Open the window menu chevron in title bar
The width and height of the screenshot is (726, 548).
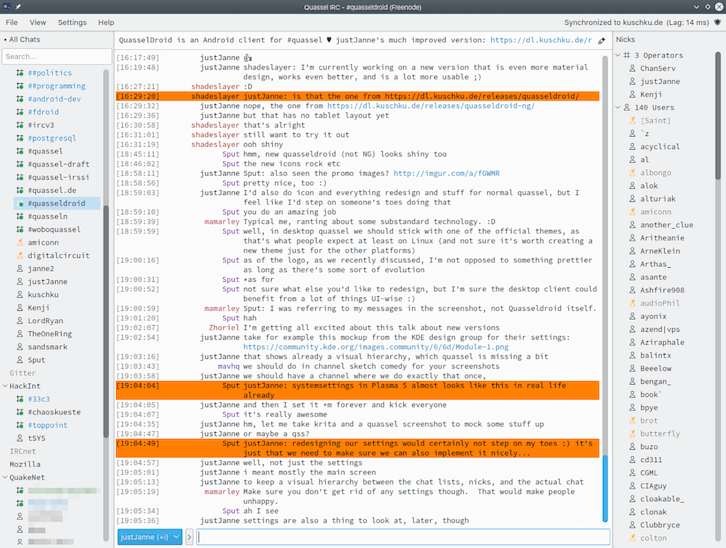(x=696, y=7)
